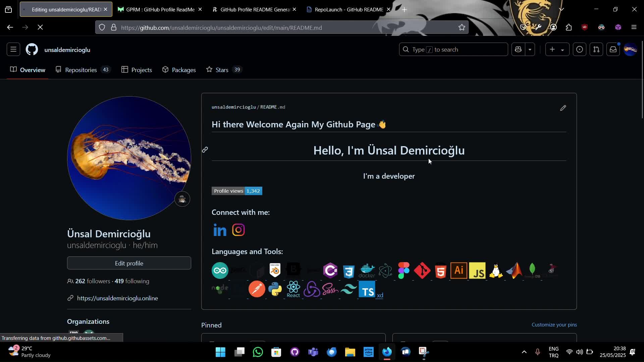The width and height of the screenshot is (644, 362).
Task: Click the Blender icon in tools list
Action: tap(275, 270)
